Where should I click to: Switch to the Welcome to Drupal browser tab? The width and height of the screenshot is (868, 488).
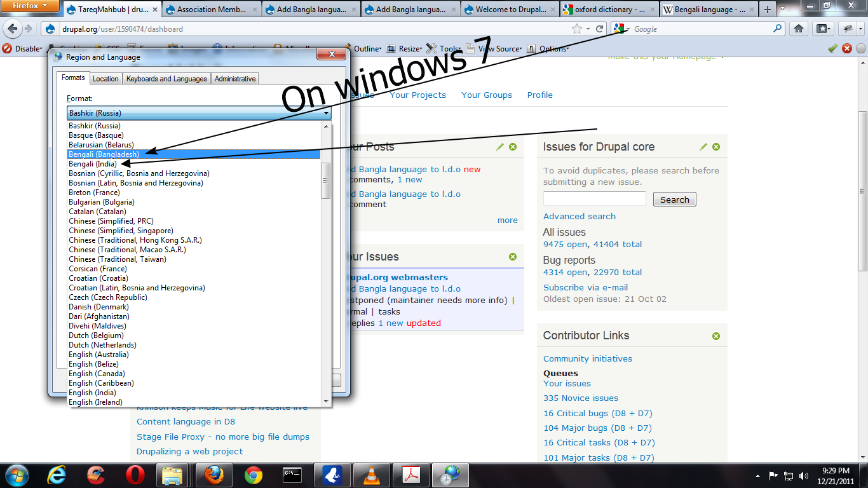pyautogui.click(x=510, y=10)
